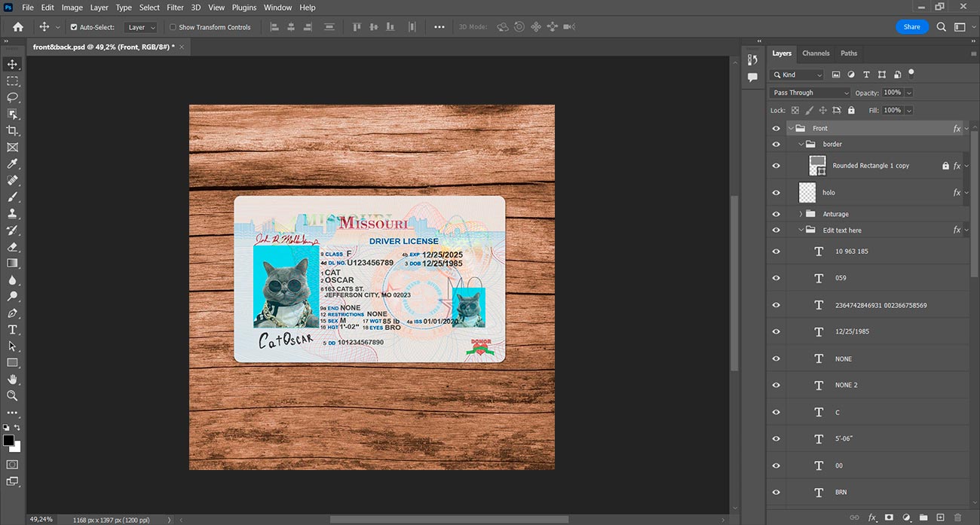Open the Filter menu
The height and width of the screenshot is (525, 980).
pyautogui.click(x=175, y=8)
